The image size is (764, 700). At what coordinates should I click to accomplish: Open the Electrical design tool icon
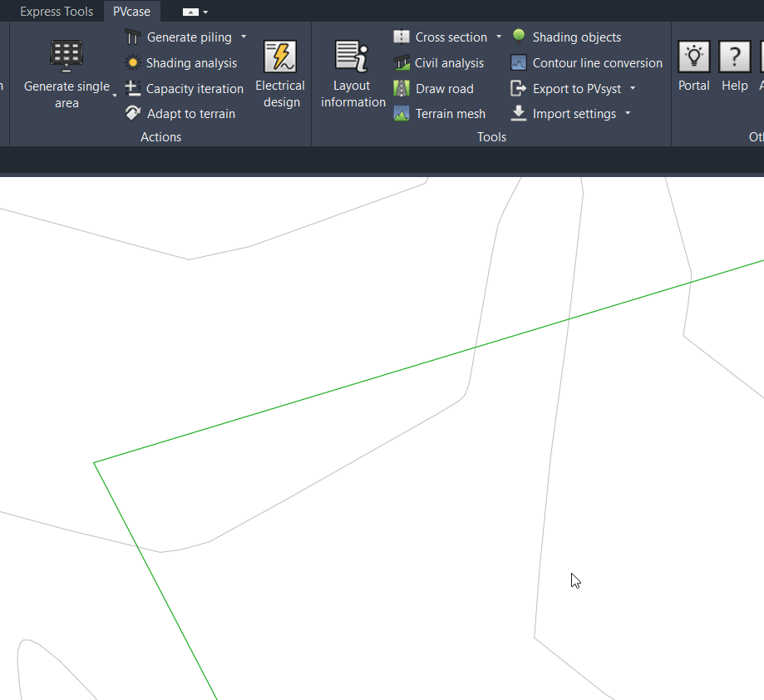(280, 57)
